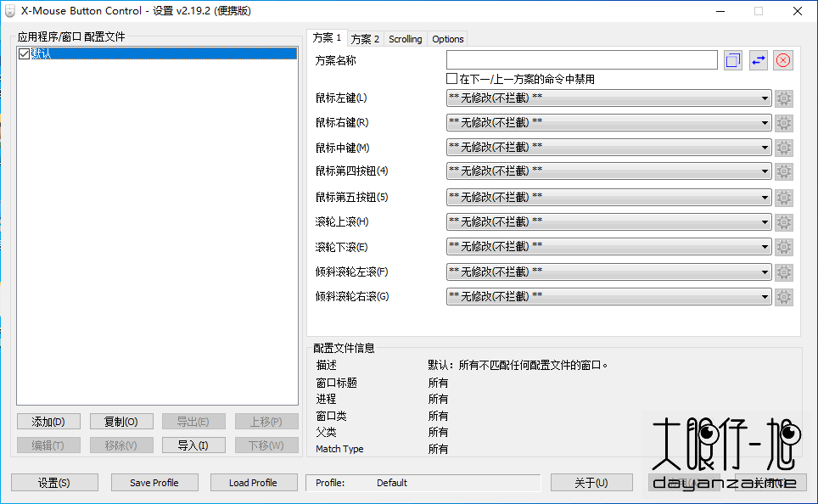Click into the 方案名称 text field
The width and height of the screenshot is (818, 504).
pyautogui.click(x=581, y=60)
